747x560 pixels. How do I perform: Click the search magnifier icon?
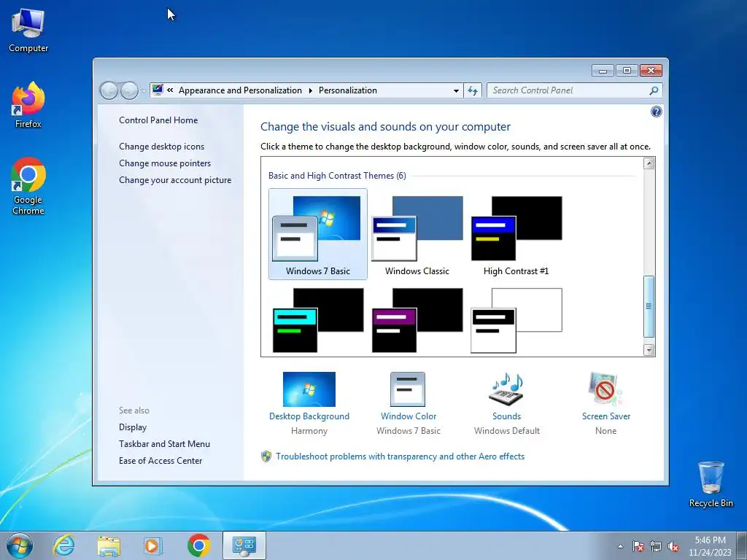click(654, 90)
